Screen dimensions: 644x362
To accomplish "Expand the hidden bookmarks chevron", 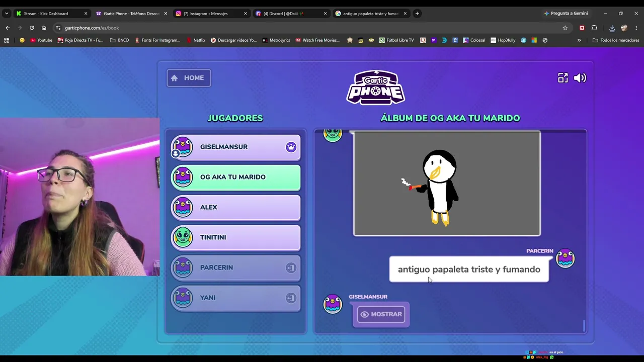I will tap(579, 40).
